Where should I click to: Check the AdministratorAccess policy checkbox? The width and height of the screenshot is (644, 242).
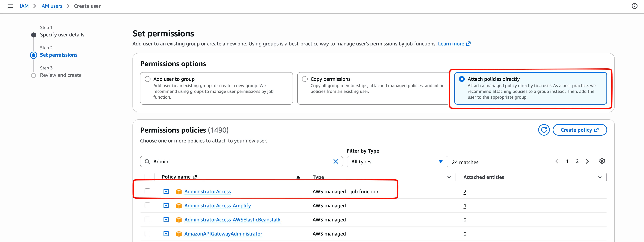(147, 191)
